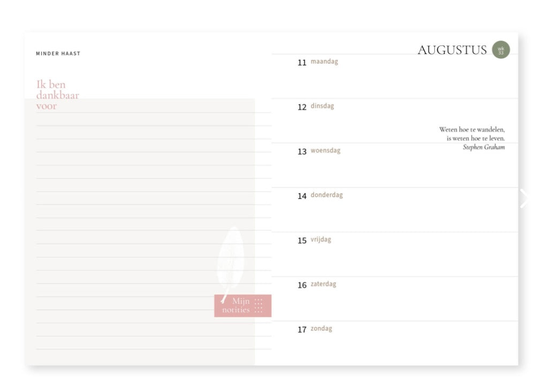This screenshot has height=392, width=537.
Task: Select day 12 dinsdag
Action: (x=316, y=106)
